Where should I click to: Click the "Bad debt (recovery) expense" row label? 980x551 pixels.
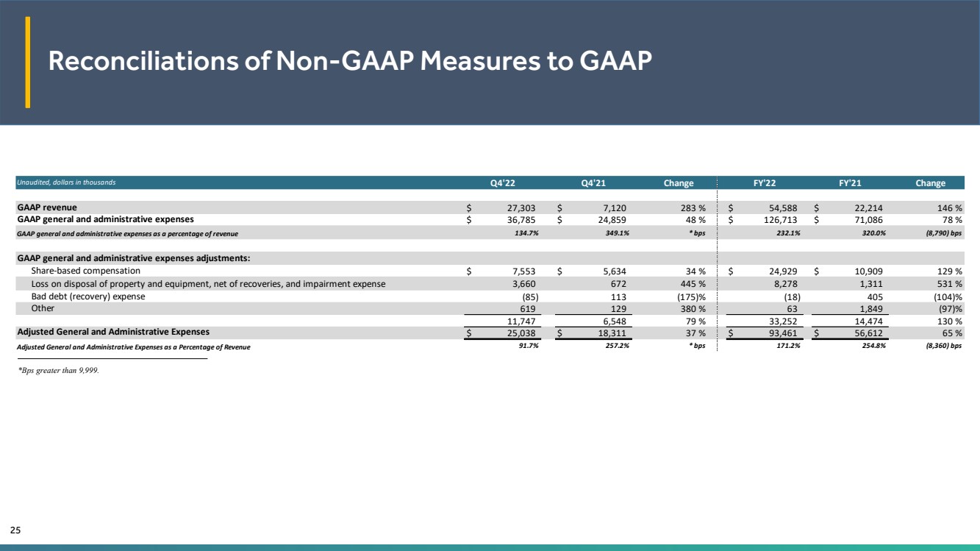click(88, 296)
